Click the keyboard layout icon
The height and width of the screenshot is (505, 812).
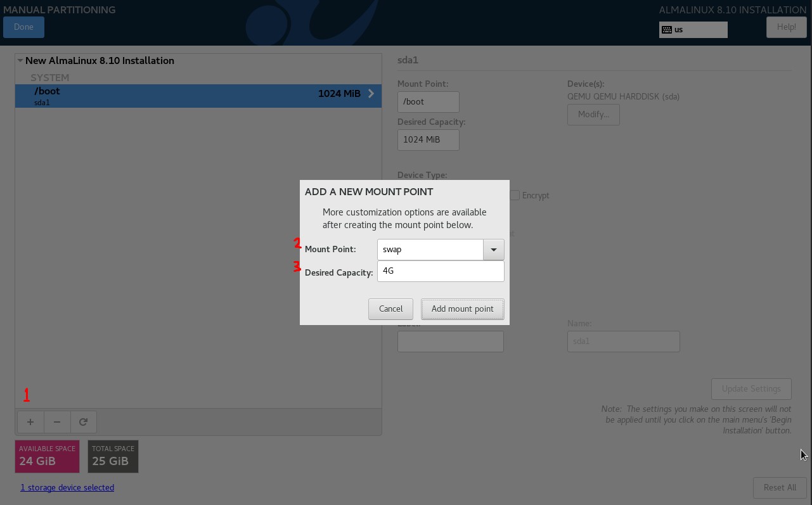pyautogui.click(x=667, y=30)
